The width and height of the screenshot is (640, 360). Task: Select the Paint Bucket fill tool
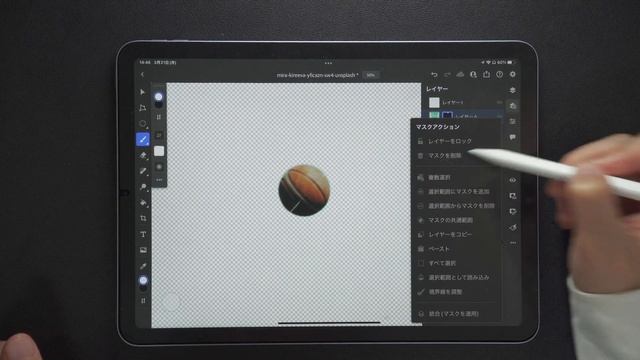pos(143,203)
